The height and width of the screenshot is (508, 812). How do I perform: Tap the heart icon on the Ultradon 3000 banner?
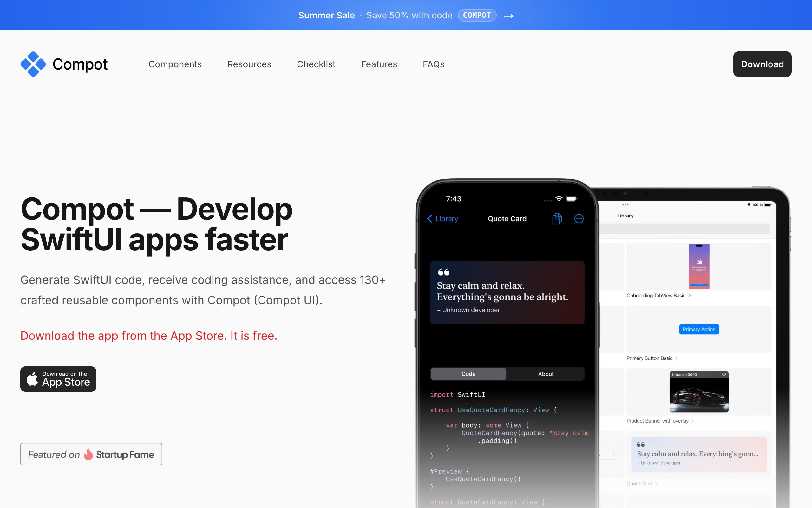[x=724, y=375]
